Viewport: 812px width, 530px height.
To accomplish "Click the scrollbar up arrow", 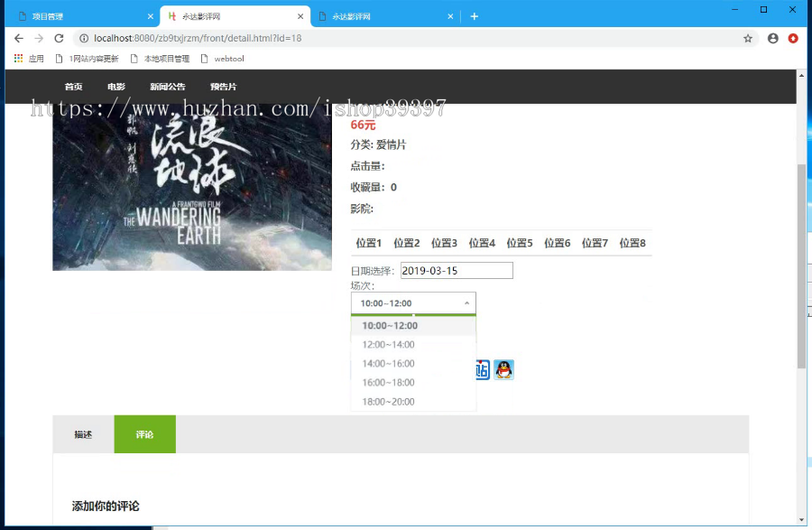I will pos(802,76).
